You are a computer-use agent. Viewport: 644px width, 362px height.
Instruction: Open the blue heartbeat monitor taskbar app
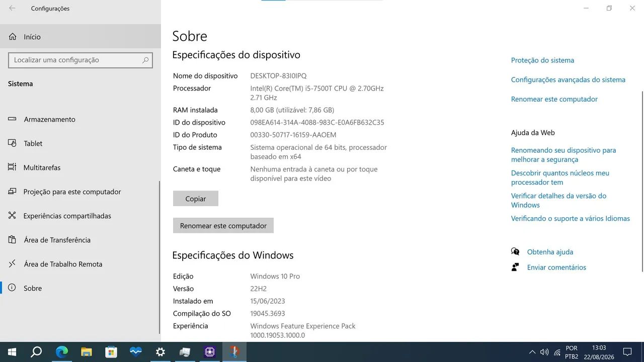[136, 352]
